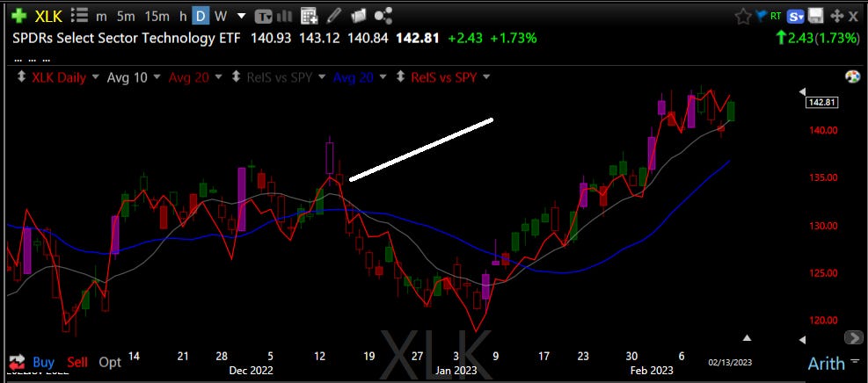The width and height of the screenshot is (868, 383).
Task: Select the pencil drawing tools icon
Action: [x=334, y=16]
